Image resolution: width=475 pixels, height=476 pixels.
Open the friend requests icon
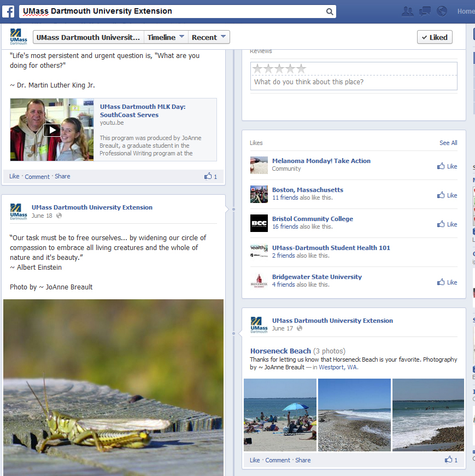[x=407, y=11]
